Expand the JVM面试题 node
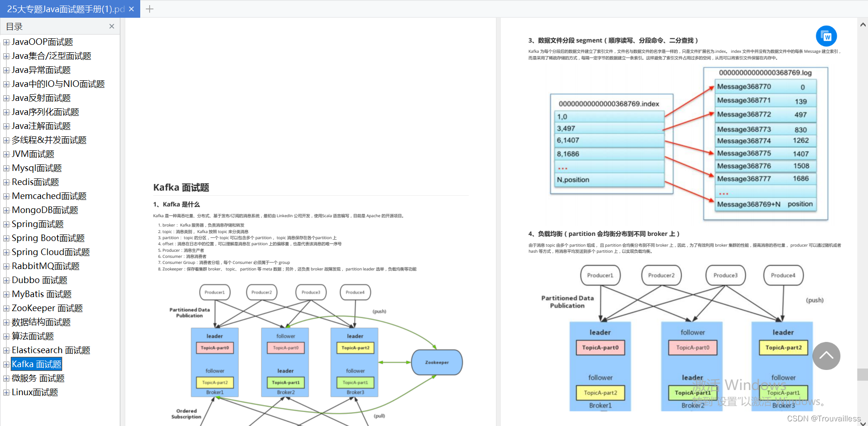This screenshot has height=426, width=868. (7, 154)
